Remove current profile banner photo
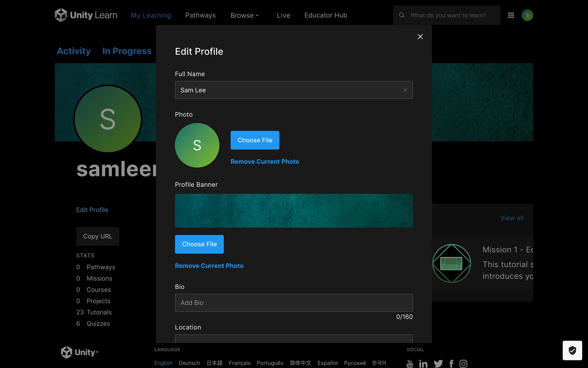The height and width of the screenshot is (368, 588). (209, 266)
